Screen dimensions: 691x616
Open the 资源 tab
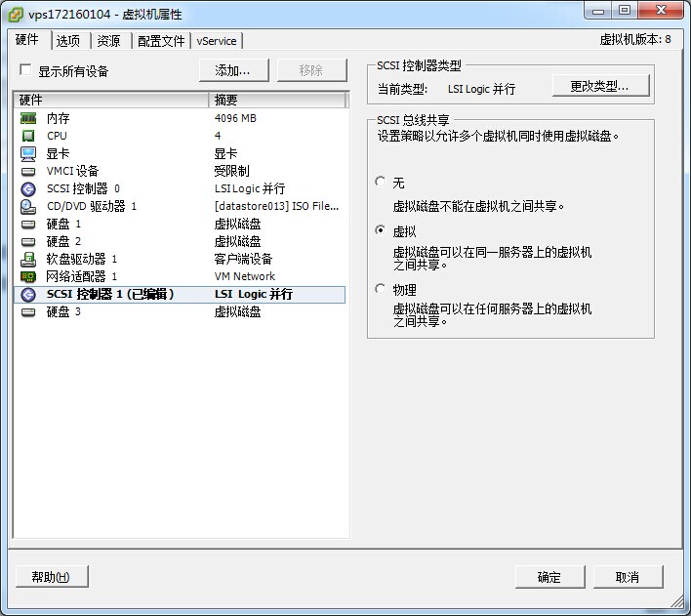click(x=110, y=41)
